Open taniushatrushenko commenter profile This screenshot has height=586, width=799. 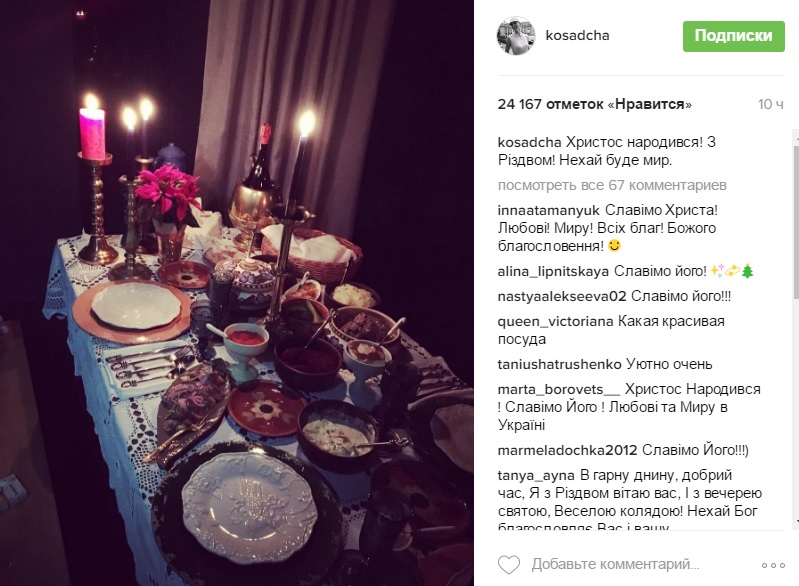tap(560, 364)
